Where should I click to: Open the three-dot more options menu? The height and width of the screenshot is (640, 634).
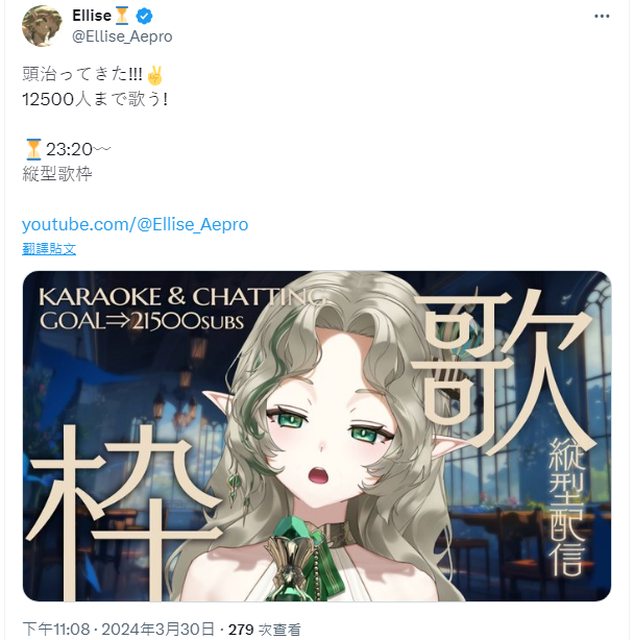point(602,16)
